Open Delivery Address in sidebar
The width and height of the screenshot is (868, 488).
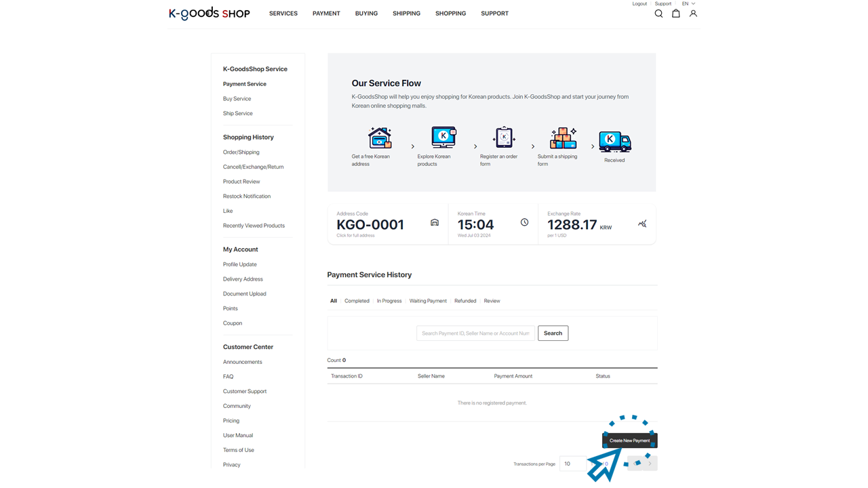click(x=243, y=279)
